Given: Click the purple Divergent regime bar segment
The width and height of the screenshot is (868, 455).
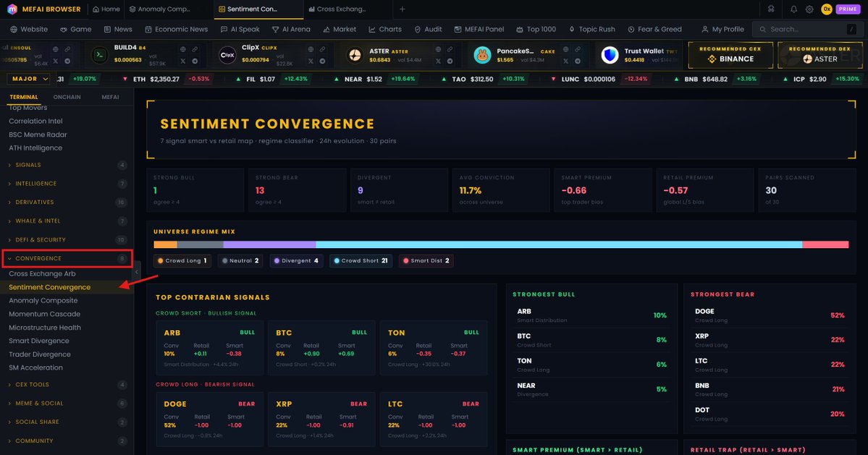Looking at the screenshot, I should (x=269, y=244).
